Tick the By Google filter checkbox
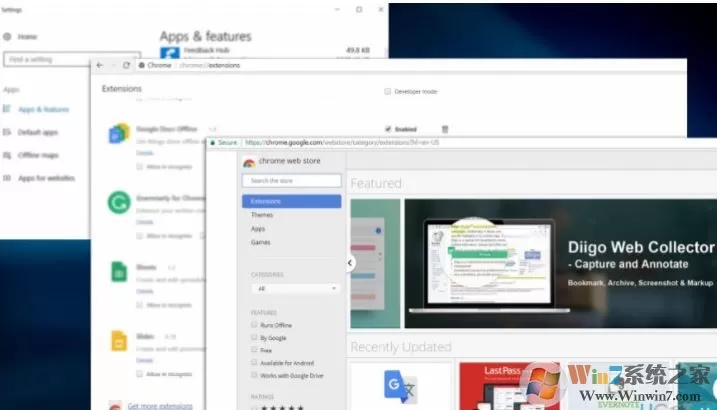Image resolution: width=717 pixels, height=410 pixels. point(254,338)
